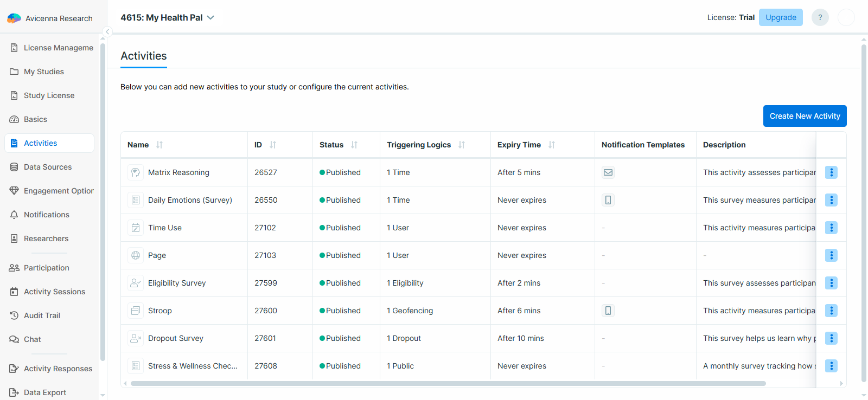
Task: Click the horizontal table scrollbar
Action: click(448, 383)
